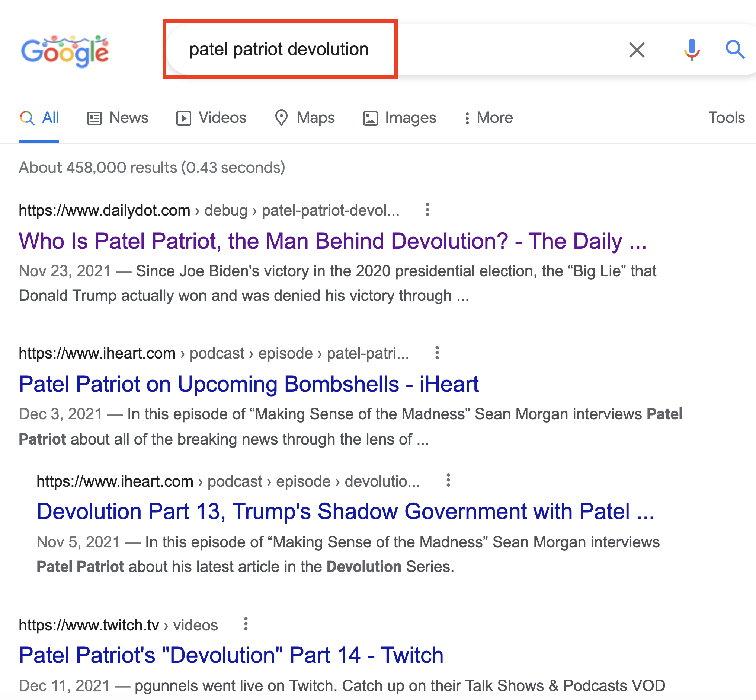Switch to the Images tab
The height and width of the screenshot is (700, 756).
(x=399, y=118)
